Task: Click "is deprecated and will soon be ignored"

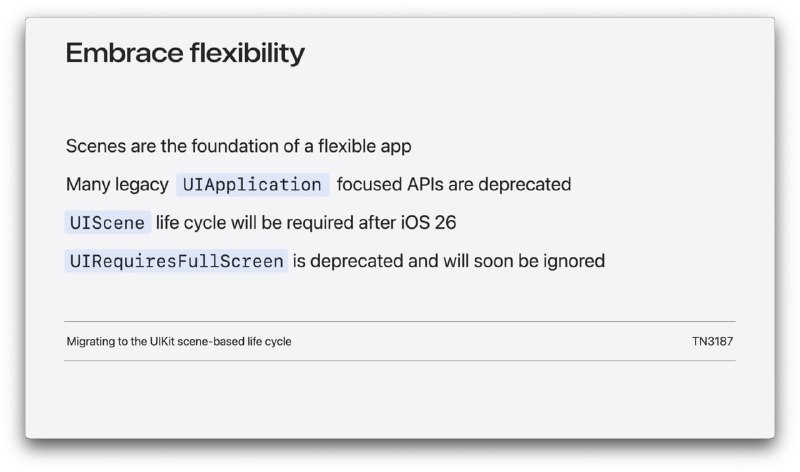Action: [x=449, y=261]
